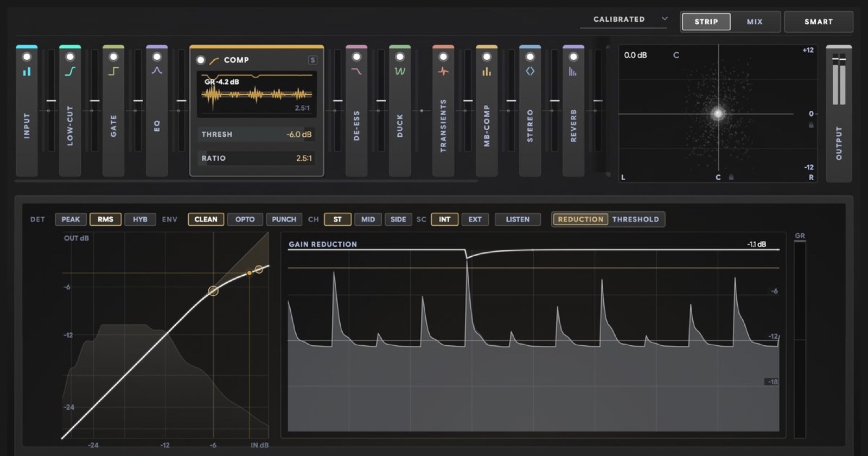868x456 pixels.
Task: Select PEAK detection mode
Action: tap(71, 219)
